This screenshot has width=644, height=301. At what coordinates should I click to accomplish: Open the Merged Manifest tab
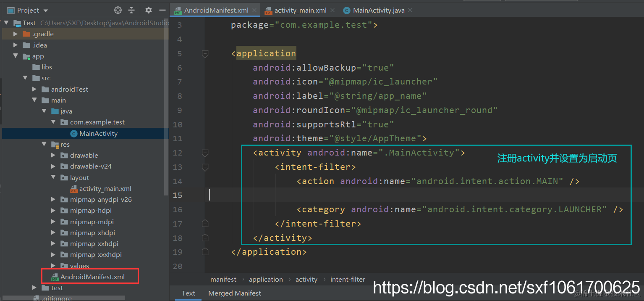(235, 293)
